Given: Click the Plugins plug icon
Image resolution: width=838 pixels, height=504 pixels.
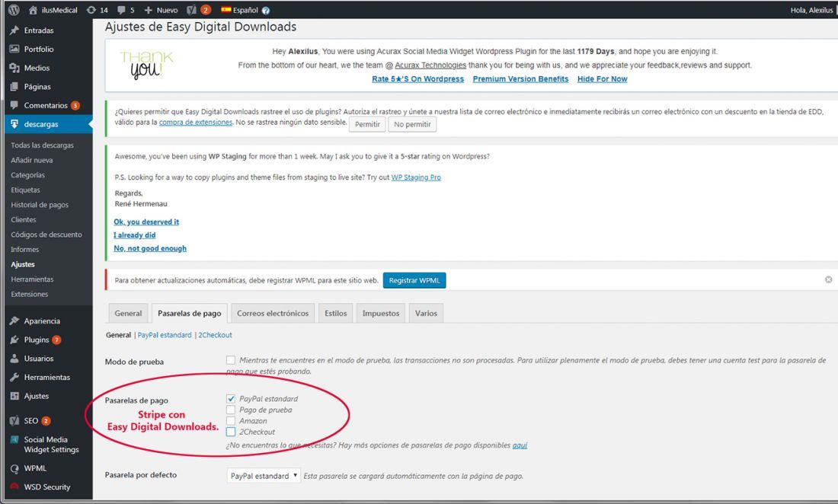Looking at the screenshot, I should coord(14,340).
